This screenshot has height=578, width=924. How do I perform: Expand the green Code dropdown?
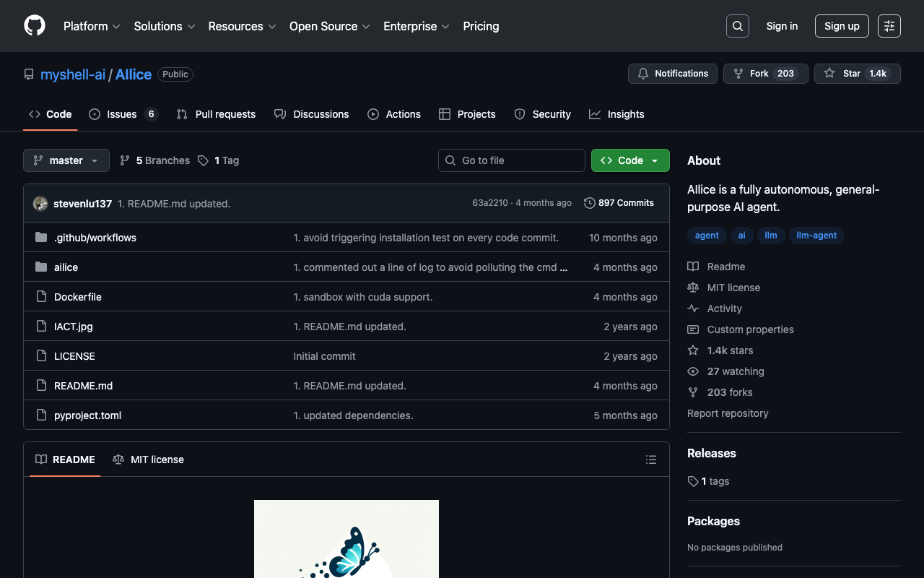pyautogui.click(x=629, y=160)
